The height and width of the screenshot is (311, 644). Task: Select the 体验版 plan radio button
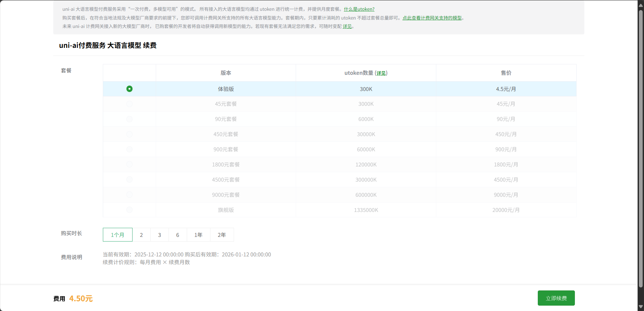129,89
